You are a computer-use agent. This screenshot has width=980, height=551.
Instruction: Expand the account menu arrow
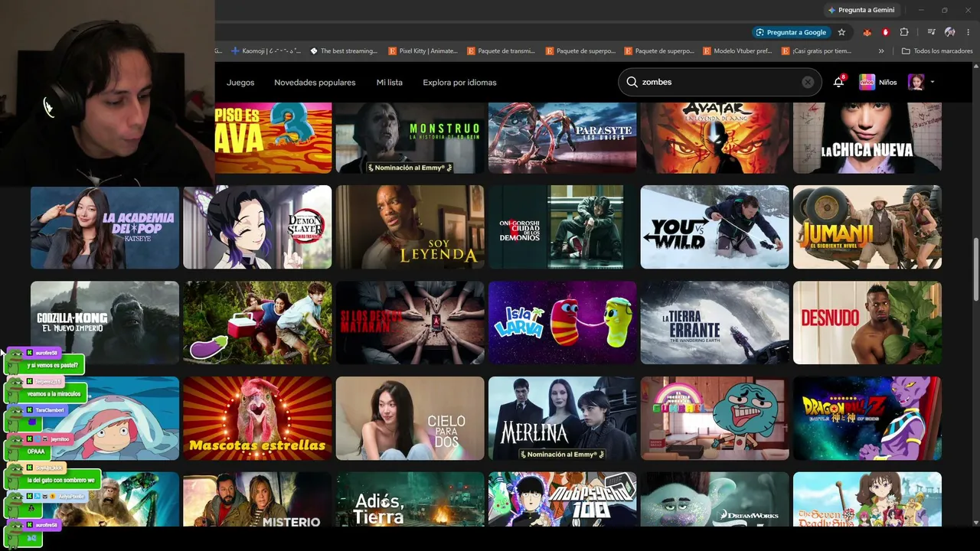tap(932, 82)
